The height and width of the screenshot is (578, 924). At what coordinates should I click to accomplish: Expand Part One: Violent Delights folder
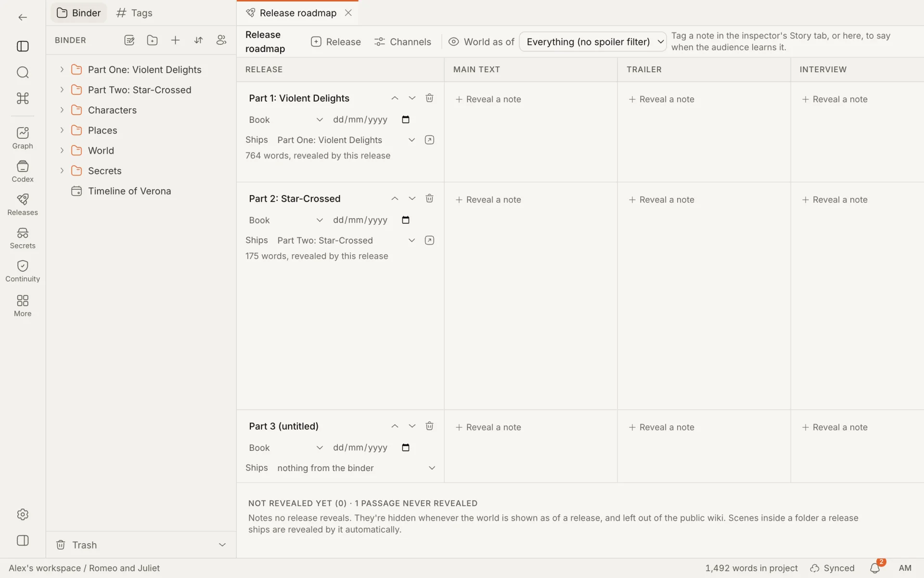coord(62,69)
